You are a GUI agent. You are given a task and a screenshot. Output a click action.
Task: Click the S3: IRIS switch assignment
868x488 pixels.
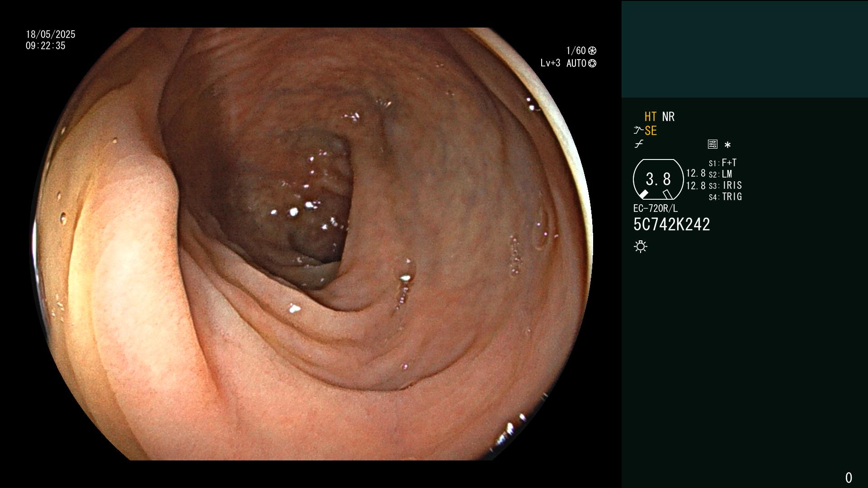click(725, 185)
